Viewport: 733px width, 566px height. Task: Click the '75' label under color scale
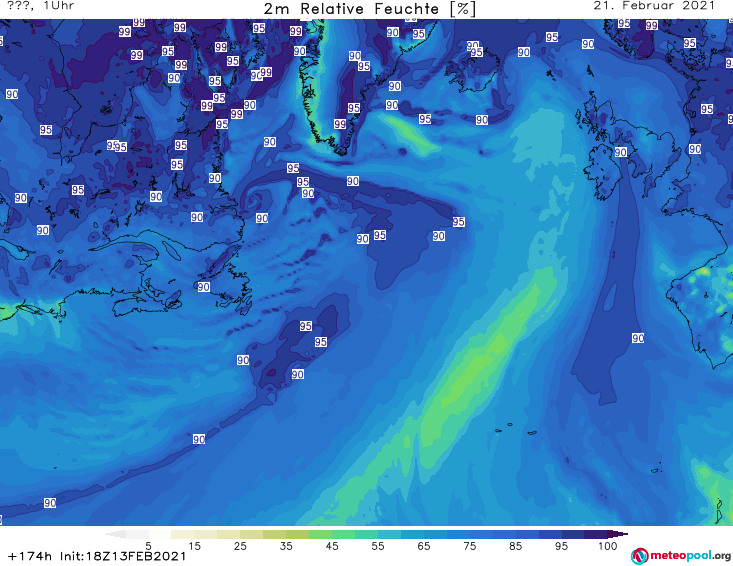coord(470,546)
